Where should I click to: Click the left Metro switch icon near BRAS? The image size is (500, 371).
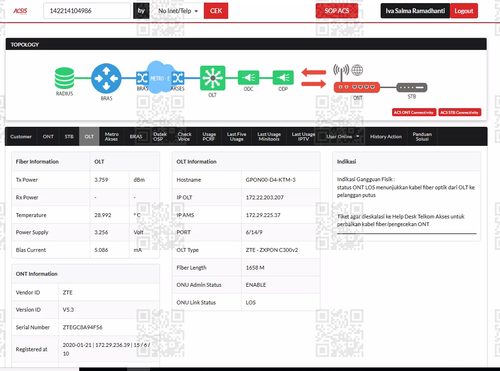coord(142,78)
